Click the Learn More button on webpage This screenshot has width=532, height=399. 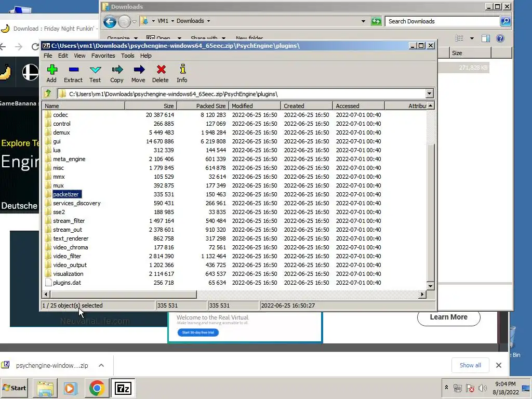pos(448,317)
